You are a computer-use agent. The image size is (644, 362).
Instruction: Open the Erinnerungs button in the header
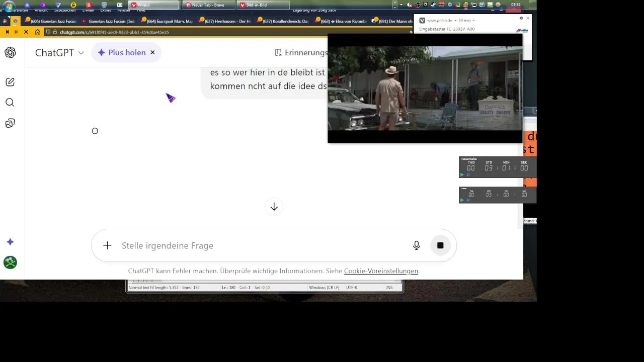301,52
